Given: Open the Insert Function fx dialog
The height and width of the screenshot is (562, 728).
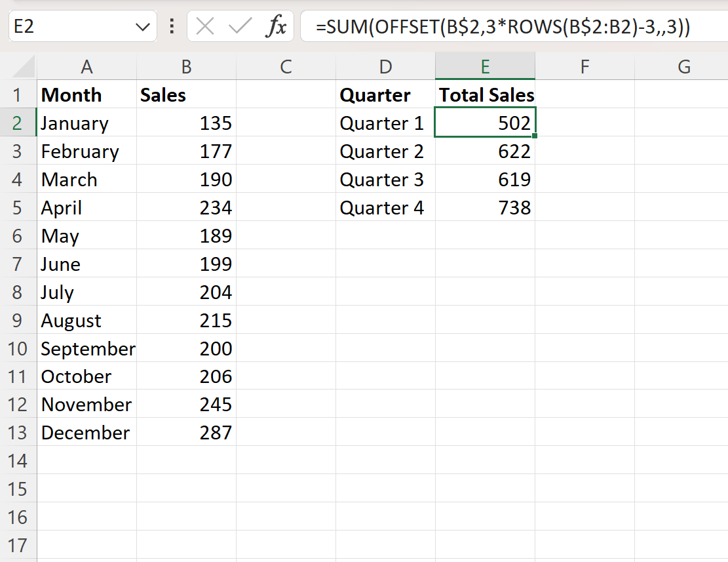Looking at the screenshot, I should tap(276, 26).
